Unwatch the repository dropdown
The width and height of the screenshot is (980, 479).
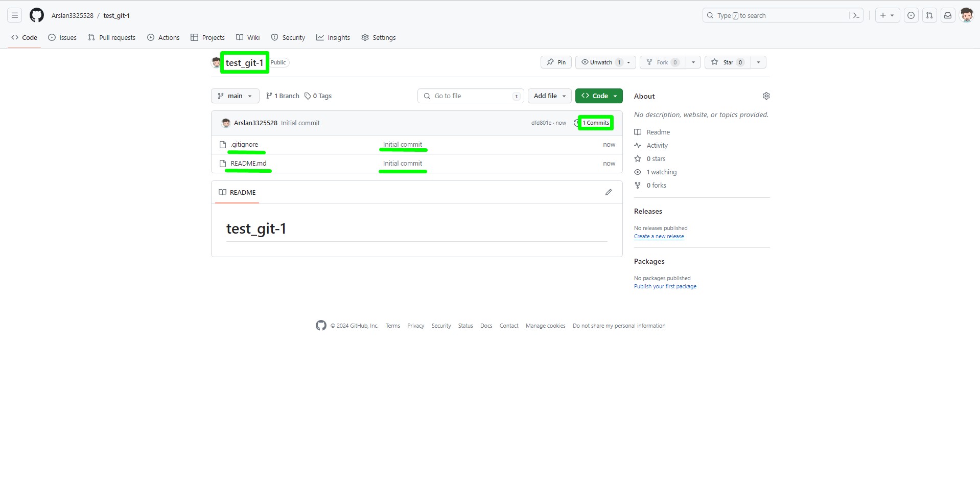tap(605, 62)
